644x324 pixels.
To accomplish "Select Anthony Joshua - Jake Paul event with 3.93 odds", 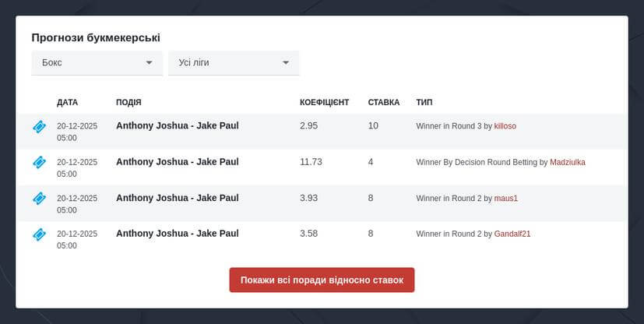I will [x=178, y=198].
